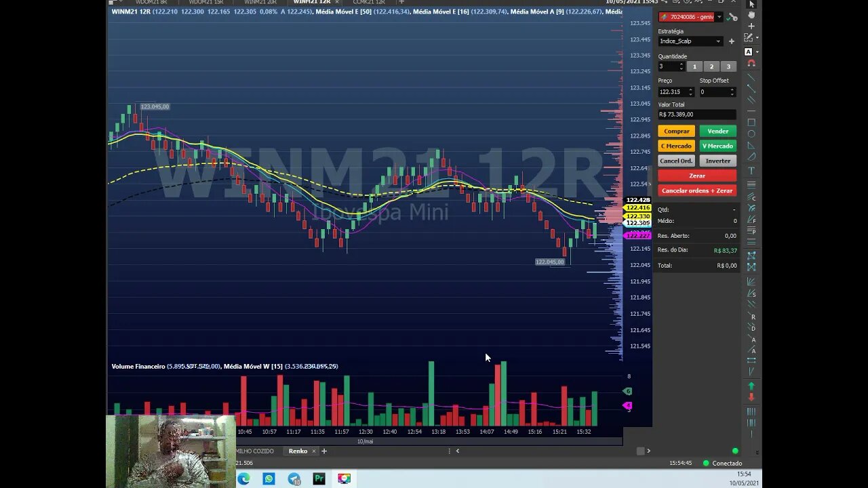Click Cancelar ordens + Zerar button
The image size is (868, 488).
697,190
